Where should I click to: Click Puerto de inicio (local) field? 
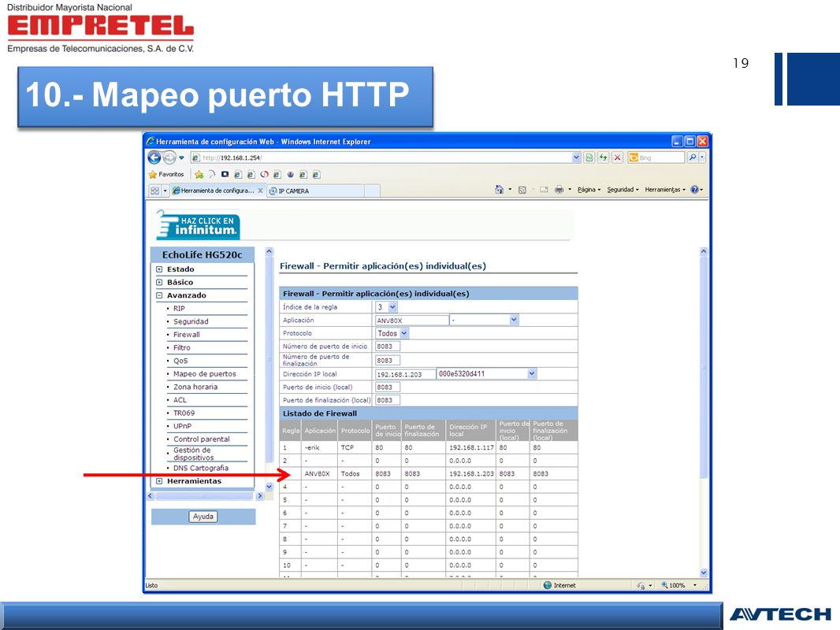(388, 387)
